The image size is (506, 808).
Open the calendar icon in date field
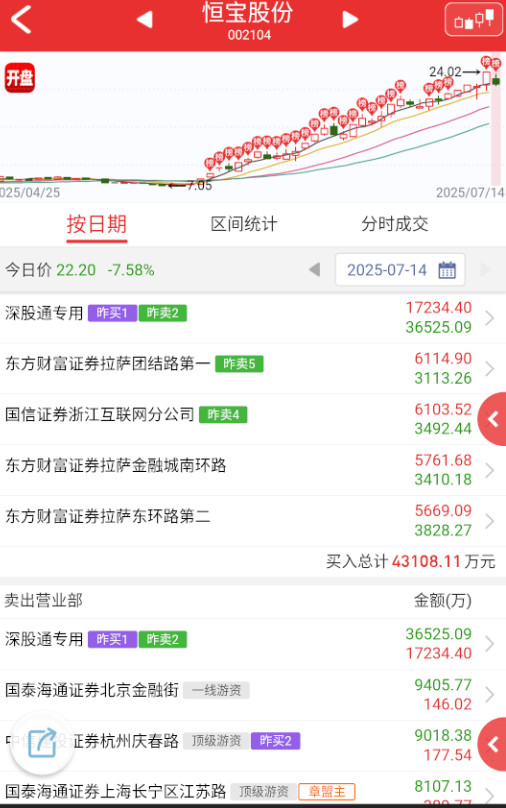[x=447, y=270]
